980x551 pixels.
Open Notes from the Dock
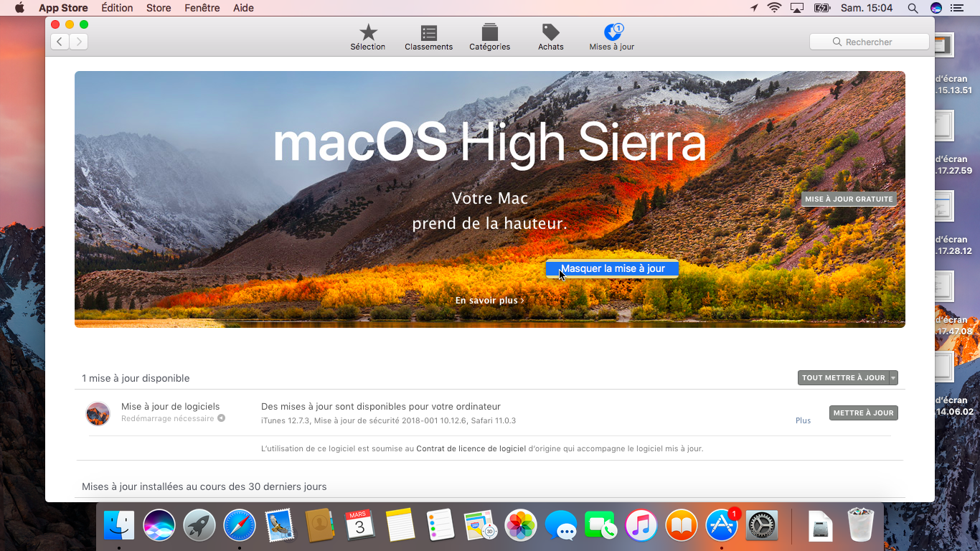(400, 525)
